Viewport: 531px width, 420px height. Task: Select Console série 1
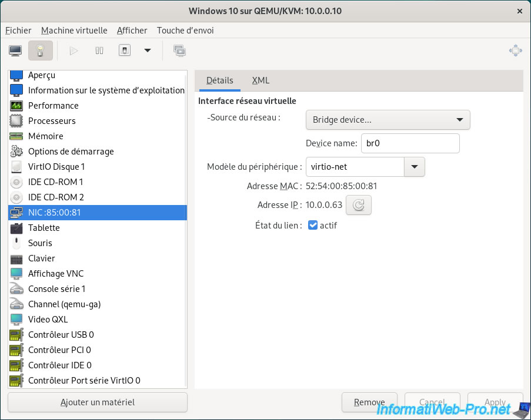98,289
